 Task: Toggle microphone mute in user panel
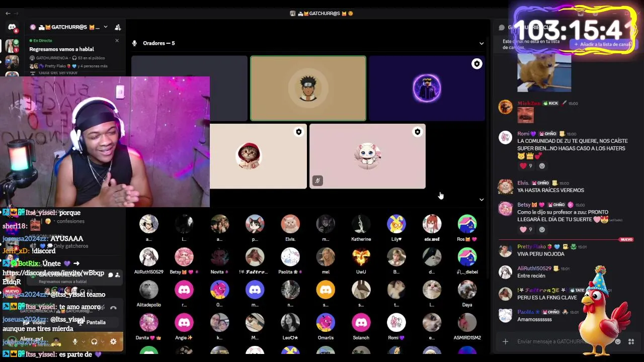tap(74, 342)
